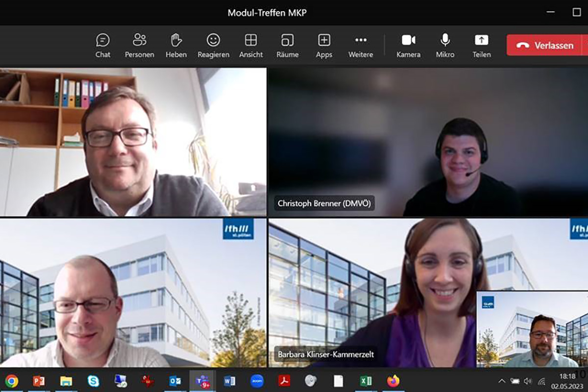Open breakout rooms with Räume
The height and width of the screenshot is (392, 588).
[x=288, y=46]
